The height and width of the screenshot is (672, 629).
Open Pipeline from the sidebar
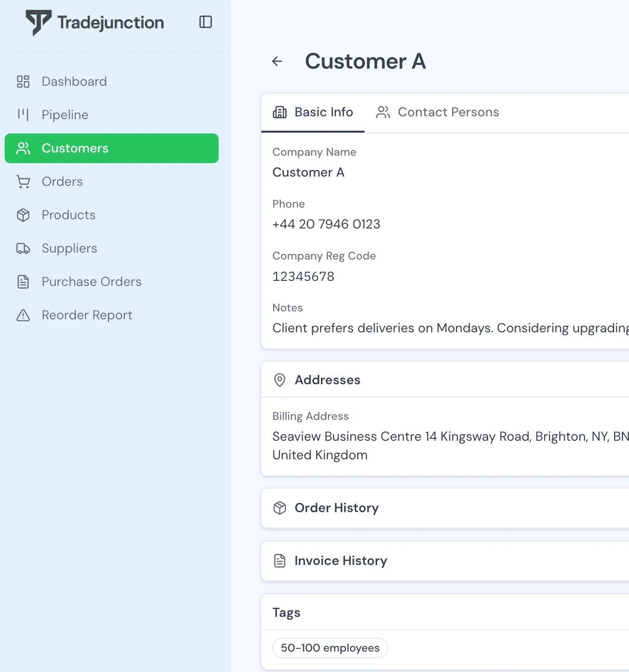[112, 115]
